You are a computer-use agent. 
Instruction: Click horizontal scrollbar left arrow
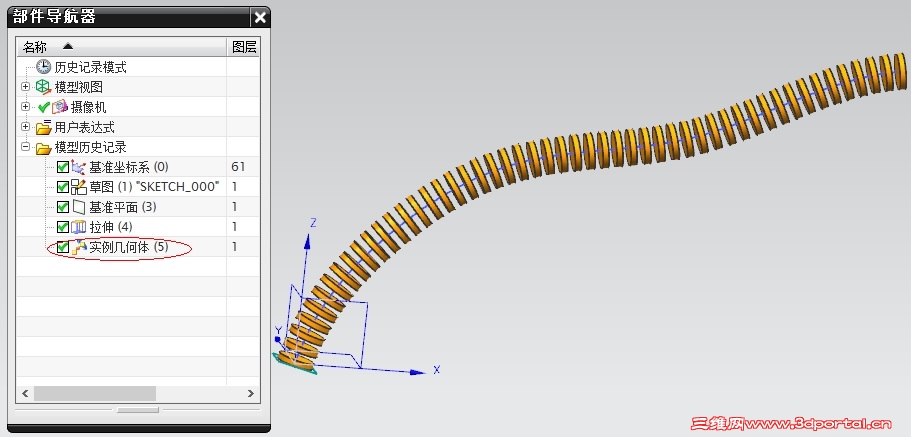[x=25, y=393]
